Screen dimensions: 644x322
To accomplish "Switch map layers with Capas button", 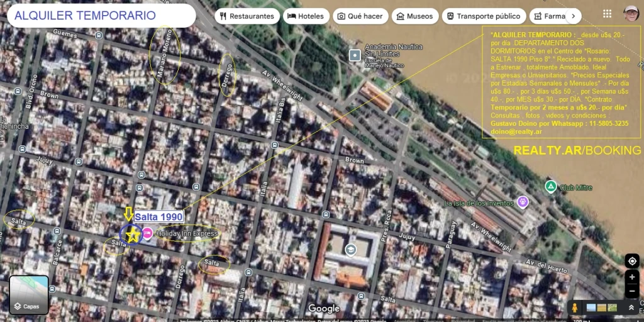I will (x=29, y=296).
